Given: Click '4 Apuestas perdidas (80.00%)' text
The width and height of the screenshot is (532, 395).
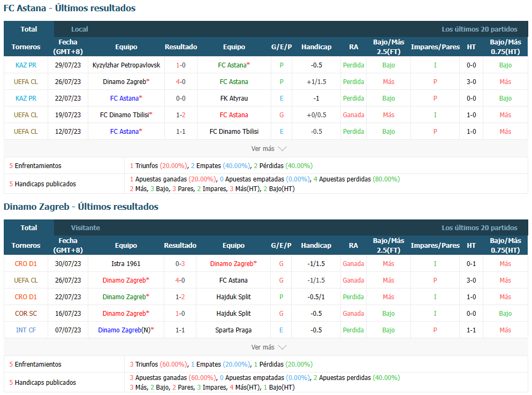Looking at the screenshot, I should click(x=356, y=179).
